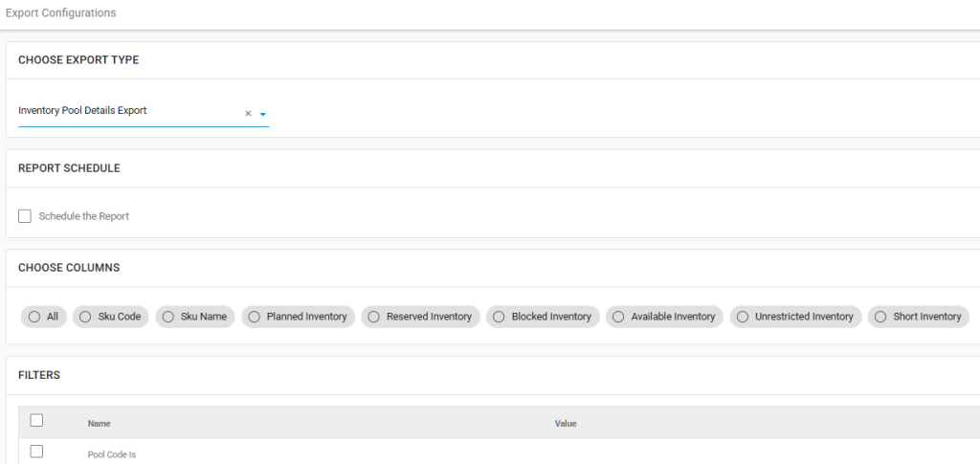This screenshot has height=464, width=980.
Task: Toggle the Unrestricted Inventory column
Action: [795, 317]
